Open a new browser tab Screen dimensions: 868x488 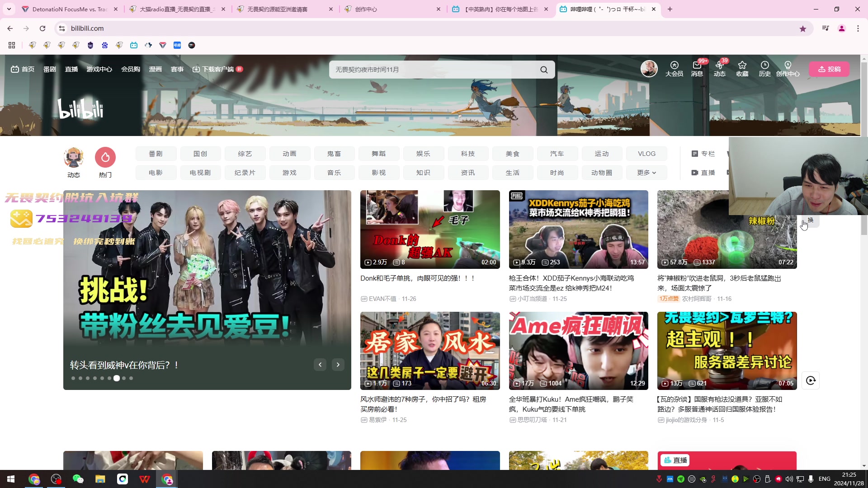coord(670,9)
